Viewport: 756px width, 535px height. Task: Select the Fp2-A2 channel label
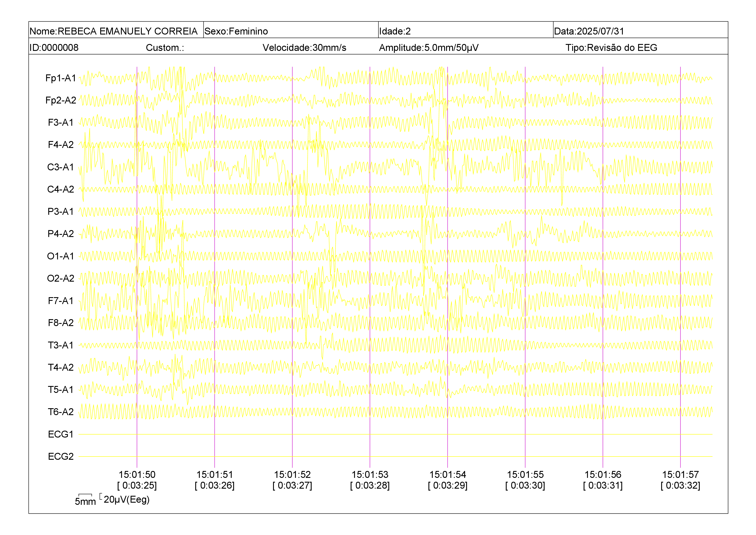(x=61, y=100)
